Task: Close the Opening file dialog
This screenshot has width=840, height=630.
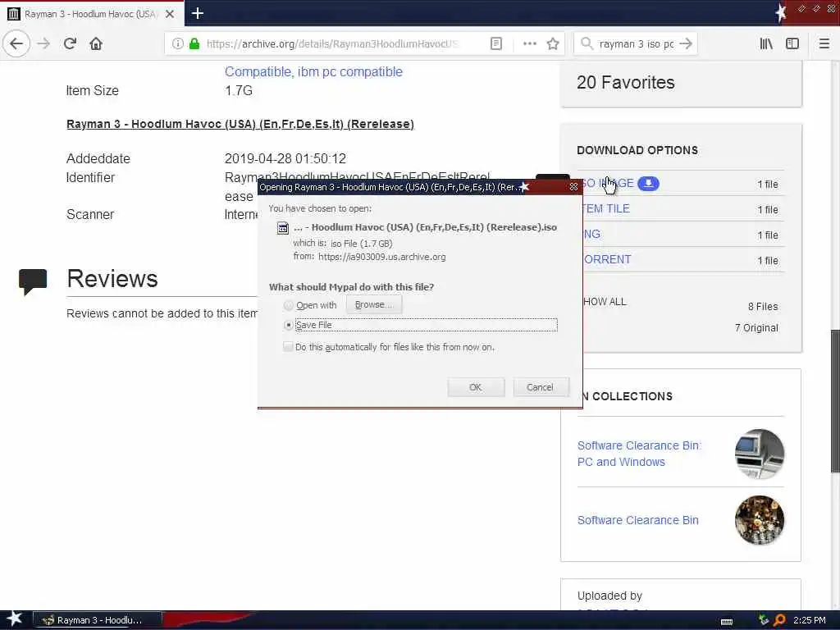Action: pyautogui.click(x=573, y=186)
